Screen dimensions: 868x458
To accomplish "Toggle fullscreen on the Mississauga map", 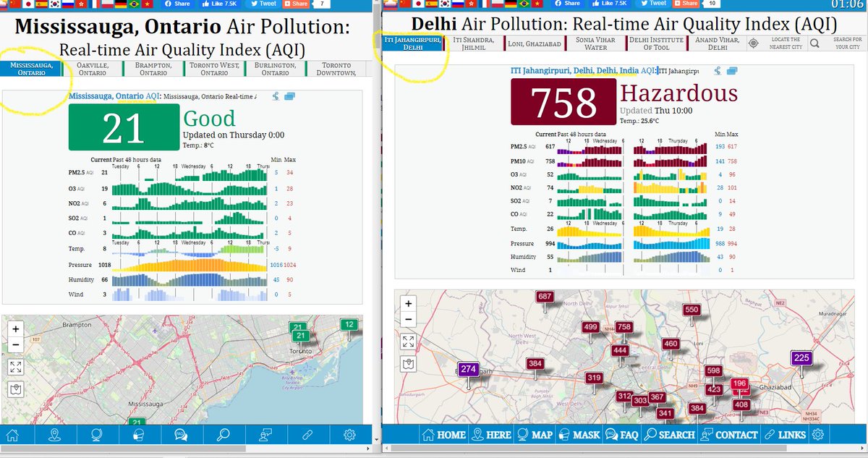I will (15, 366).
